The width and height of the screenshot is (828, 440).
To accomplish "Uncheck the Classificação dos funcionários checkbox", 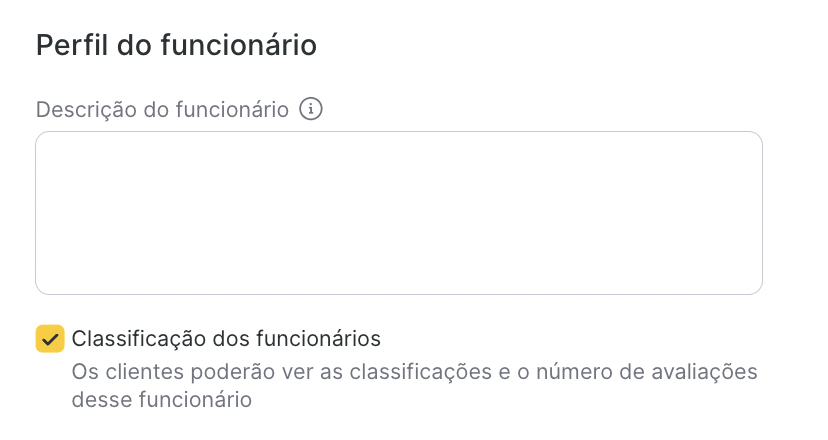I will coord(50,339).
